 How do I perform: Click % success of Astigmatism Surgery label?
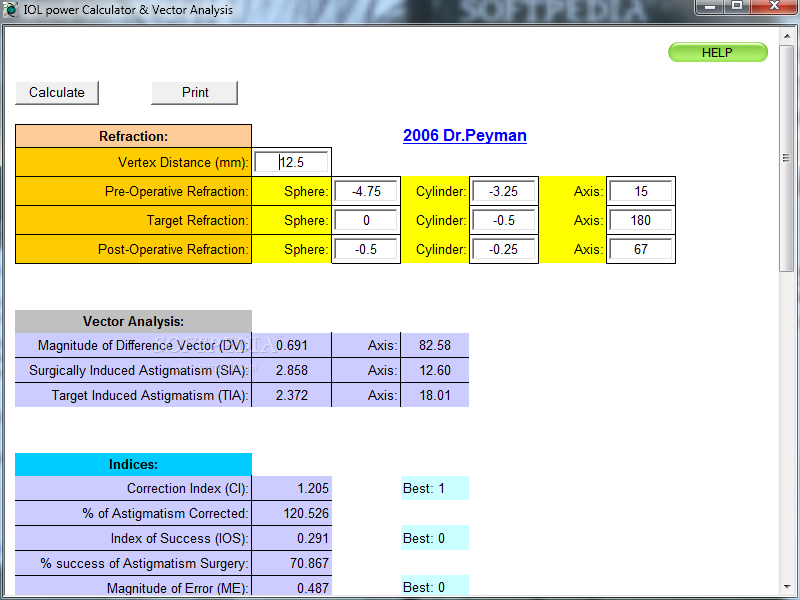pyautogui.click(x=144, y=563)
